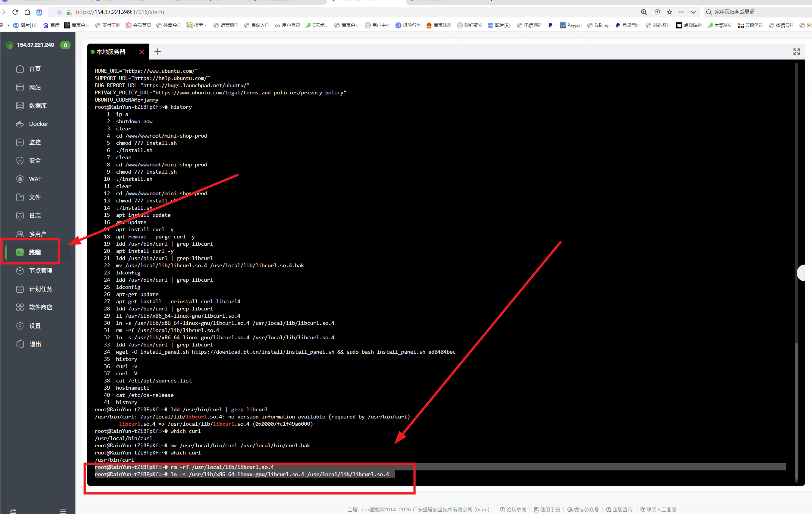Open 数据库 database icon in sidebar
Image resolution: width=812 pixels, height=514 pixels.
pyautogui.click(x=20, y=106)
